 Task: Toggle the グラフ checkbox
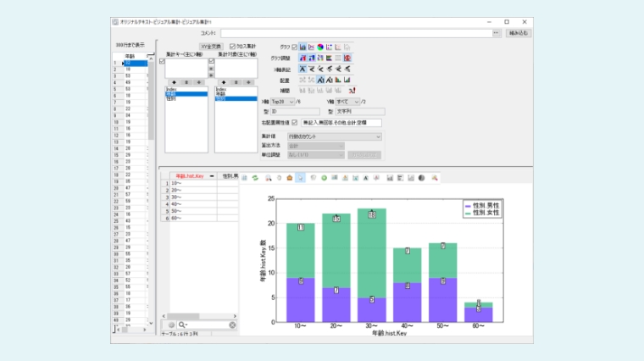point(295,47)
